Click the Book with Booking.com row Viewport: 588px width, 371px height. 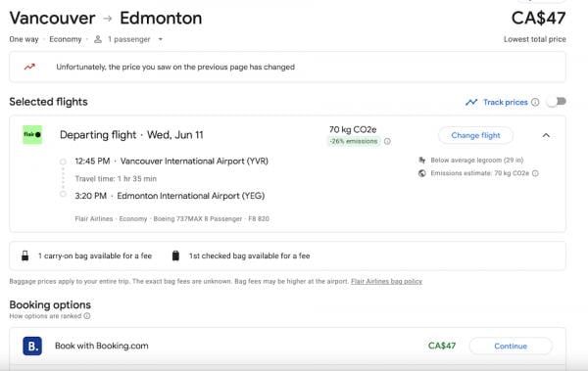tap(287, 346)
